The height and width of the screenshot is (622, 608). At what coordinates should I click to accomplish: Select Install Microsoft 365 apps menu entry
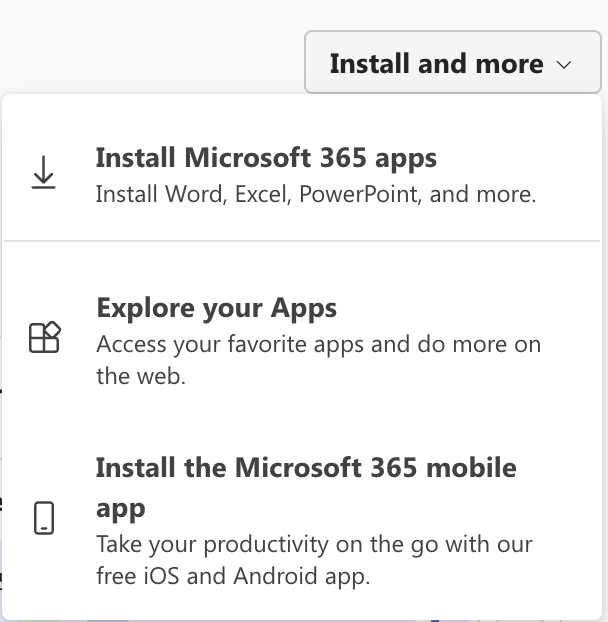[302, 174]
